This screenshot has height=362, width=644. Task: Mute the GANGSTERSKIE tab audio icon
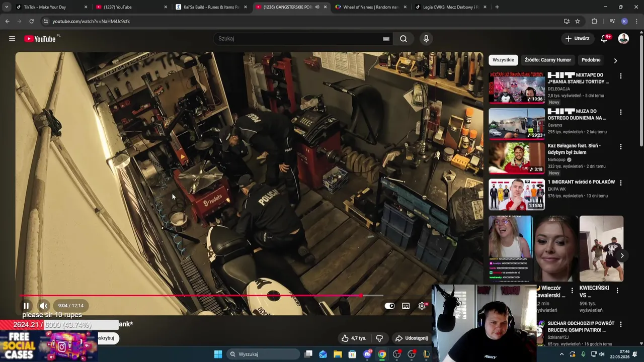[x=317, y=7]
